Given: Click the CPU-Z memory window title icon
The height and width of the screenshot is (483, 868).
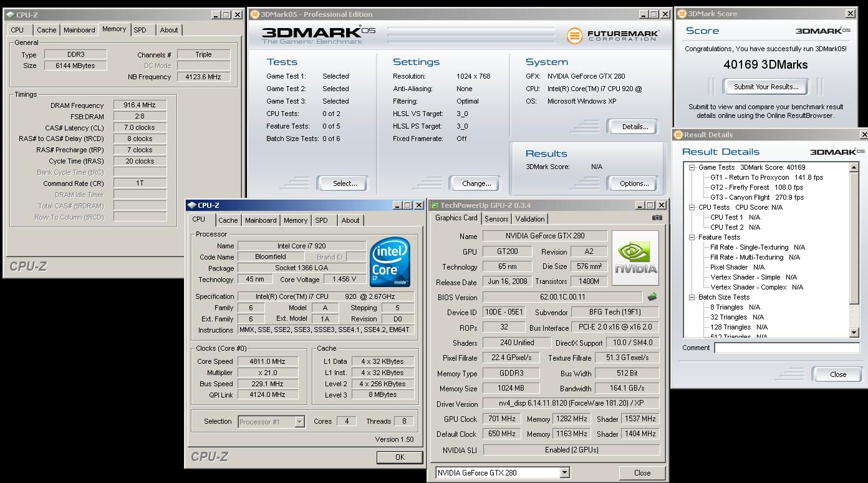Looking at the screenshot, I should (x=10, y=15).
